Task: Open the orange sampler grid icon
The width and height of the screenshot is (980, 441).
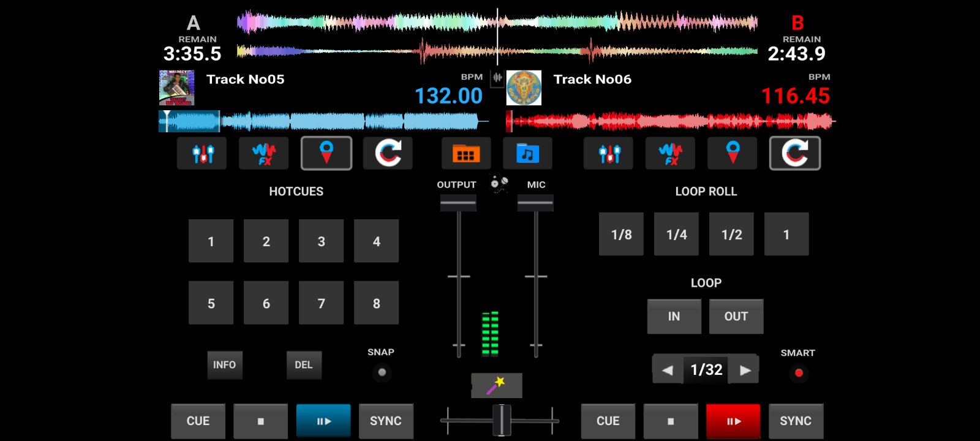Action: [466, 153]
